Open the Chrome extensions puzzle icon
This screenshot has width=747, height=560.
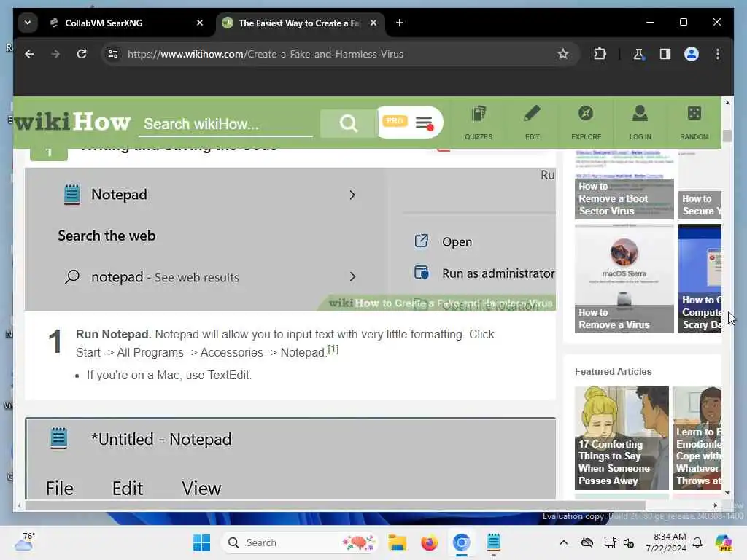(x=600, y=54)
